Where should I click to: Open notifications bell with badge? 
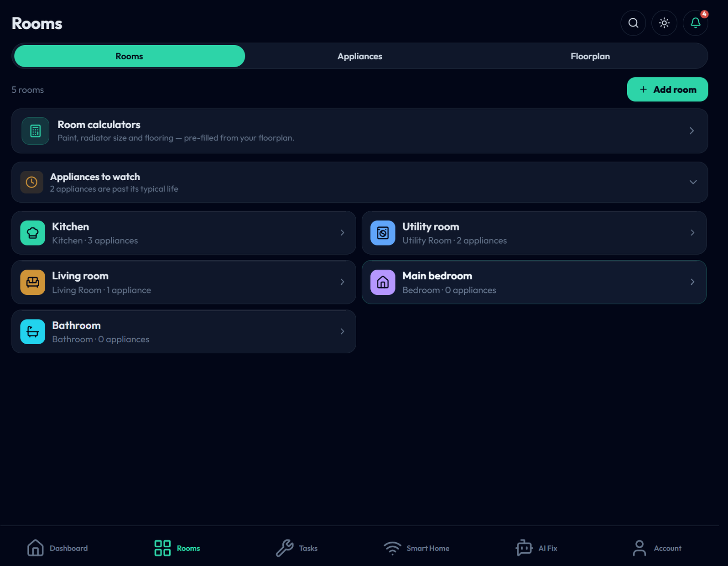point(695,23)
